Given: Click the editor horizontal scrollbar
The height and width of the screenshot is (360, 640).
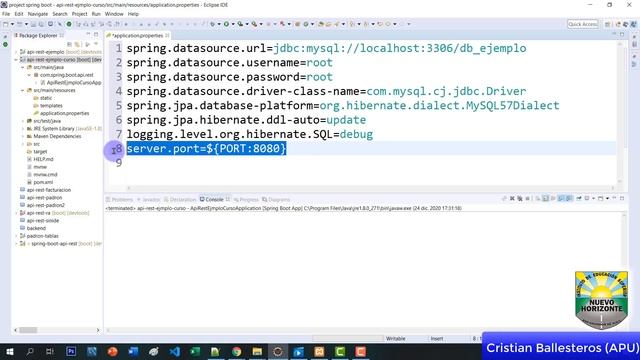Looking at the screenshot, I should 371,188.
